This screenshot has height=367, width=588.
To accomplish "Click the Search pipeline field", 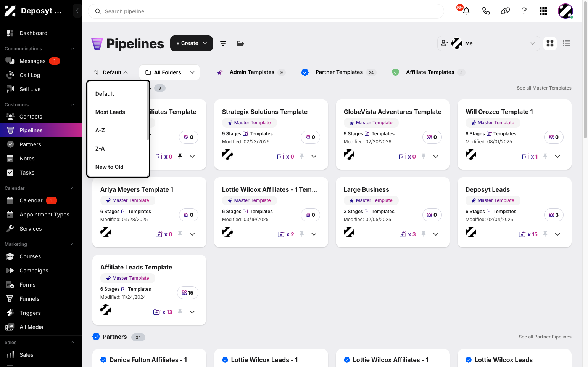I will [266, 11].
